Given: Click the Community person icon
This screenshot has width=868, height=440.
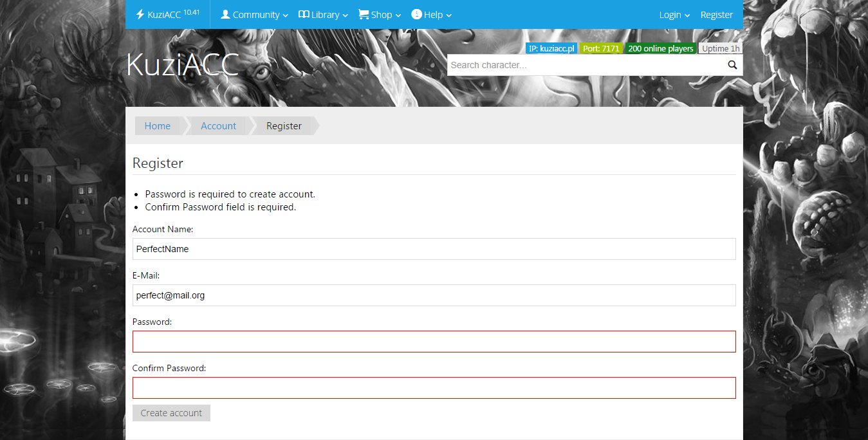Looking at the screenshot, I should click(x=225, y=14).
